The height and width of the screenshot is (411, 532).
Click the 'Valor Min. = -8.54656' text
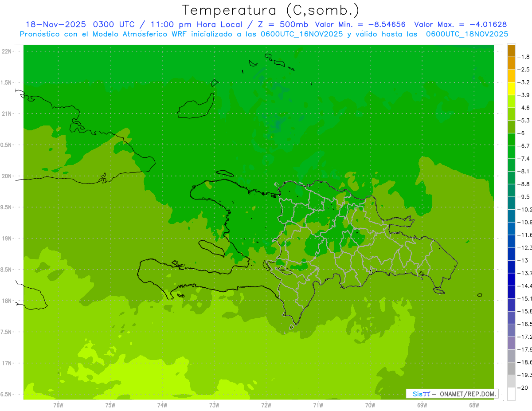pyautogui.click(x=360, y=24)
